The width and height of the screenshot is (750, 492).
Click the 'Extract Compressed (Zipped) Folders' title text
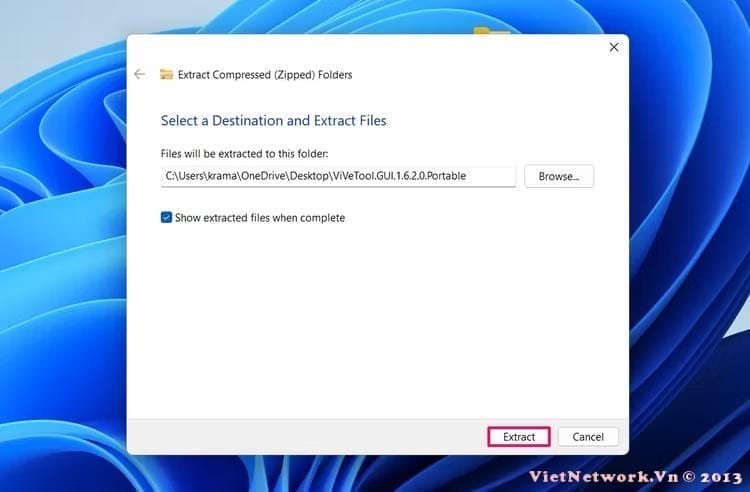(x=264, y=75)
